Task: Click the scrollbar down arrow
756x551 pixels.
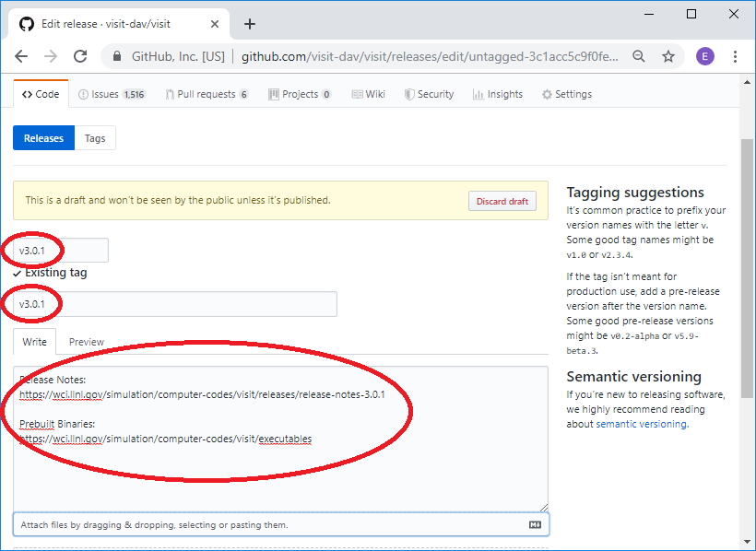Action: [747, 542]
